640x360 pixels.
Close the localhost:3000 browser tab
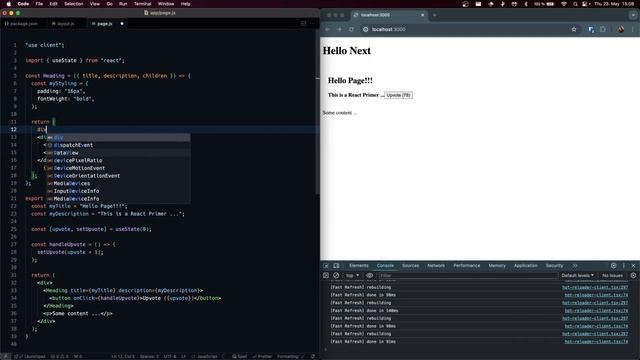click(x=423, y=15)
